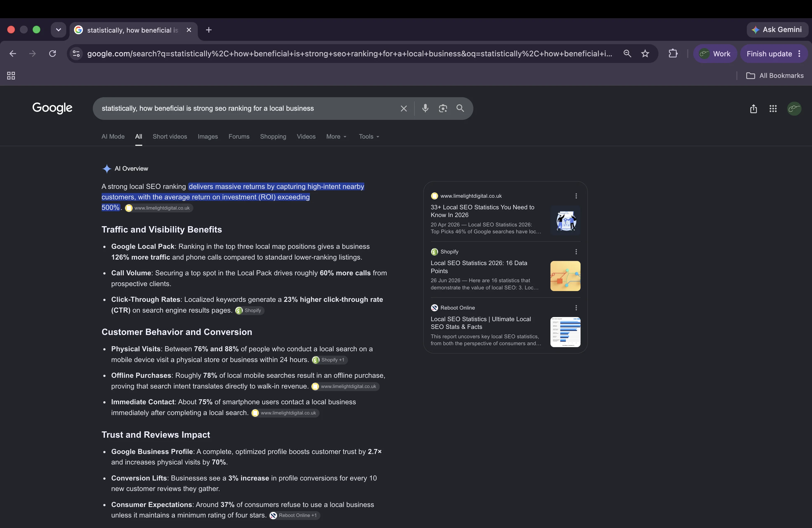This screenshot has height=528, width=812.
Task: Switch to Images results tab
Action: [208, 136]
